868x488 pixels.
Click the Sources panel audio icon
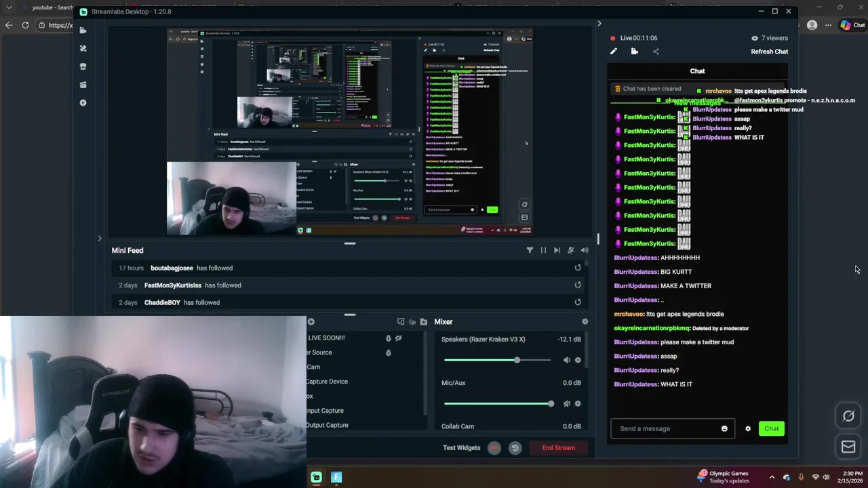point(412,322)
